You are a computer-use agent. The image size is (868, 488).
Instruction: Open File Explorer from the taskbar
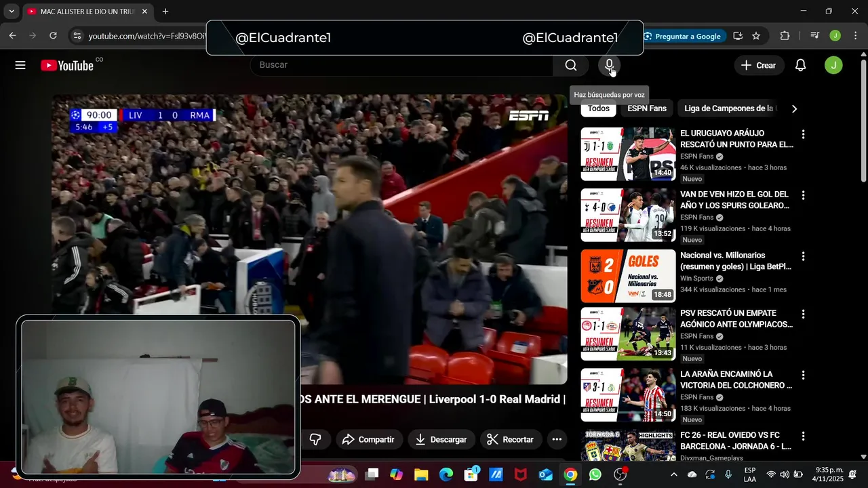point(421,474)
